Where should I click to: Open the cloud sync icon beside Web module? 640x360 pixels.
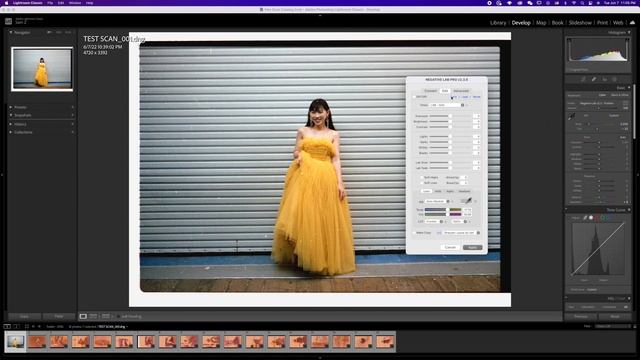[632, 22]
